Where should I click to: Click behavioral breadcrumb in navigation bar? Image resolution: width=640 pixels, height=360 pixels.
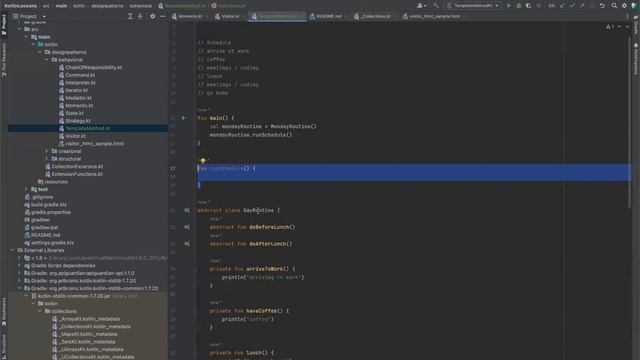click(x=141, y=6)
